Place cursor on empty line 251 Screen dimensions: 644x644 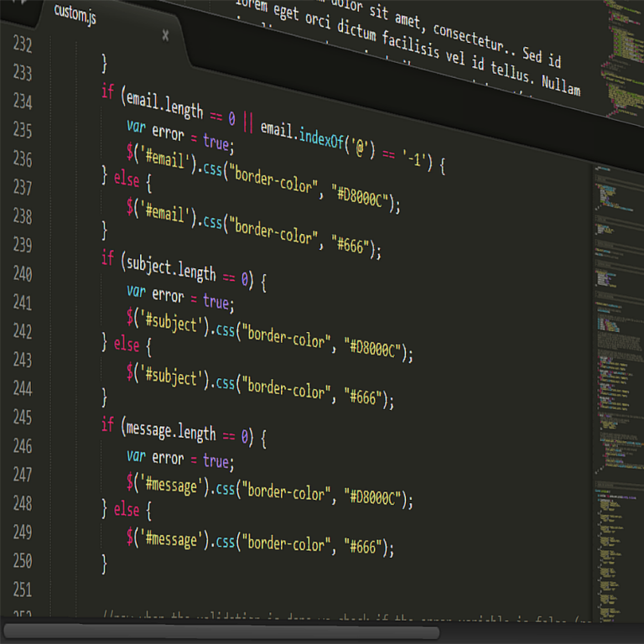coord(252,589)
